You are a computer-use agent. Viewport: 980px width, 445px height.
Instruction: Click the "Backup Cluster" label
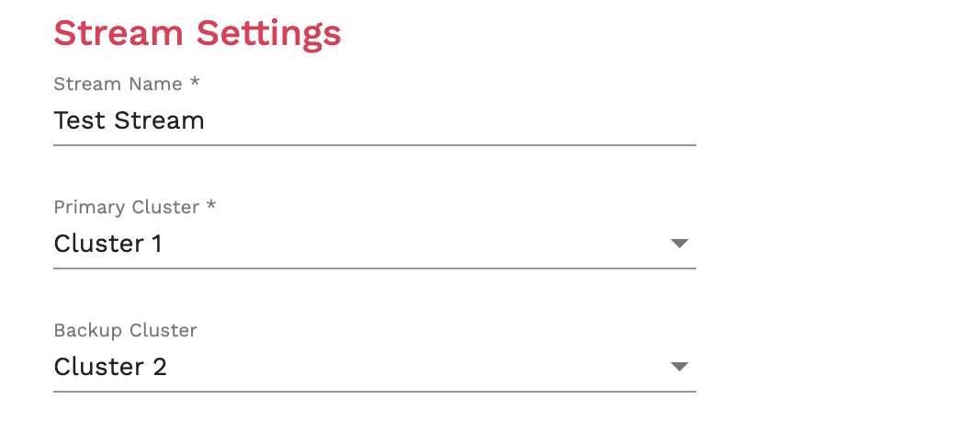(125, 330)
